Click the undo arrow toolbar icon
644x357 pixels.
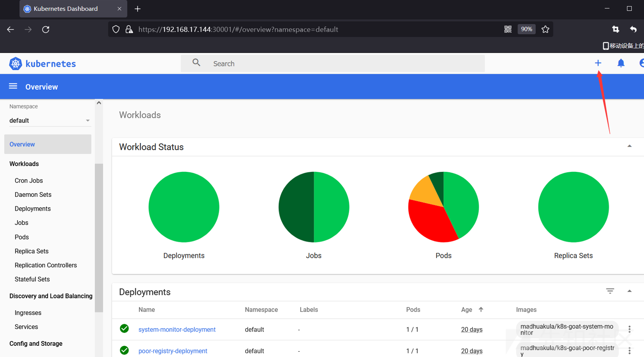coord(634,29)
